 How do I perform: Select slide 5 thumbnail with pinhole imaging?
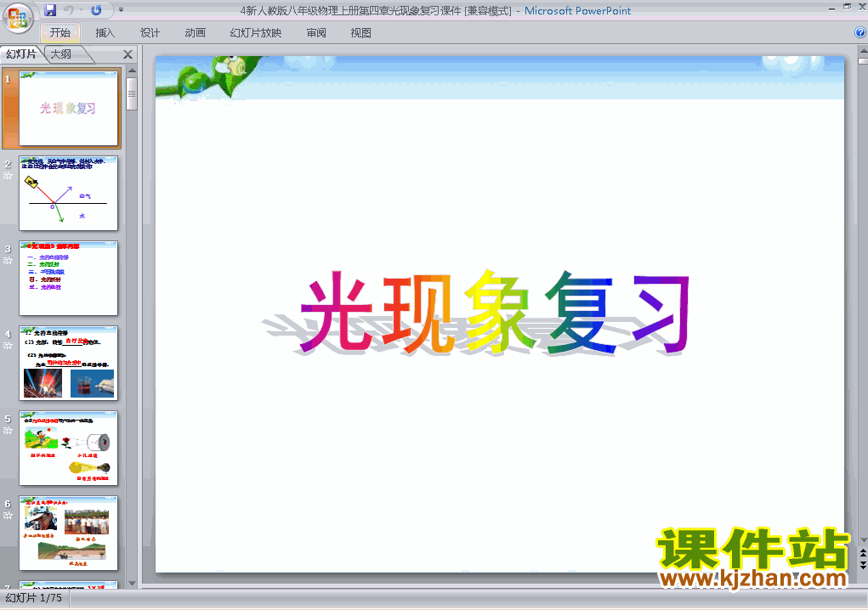coord(69,449)
